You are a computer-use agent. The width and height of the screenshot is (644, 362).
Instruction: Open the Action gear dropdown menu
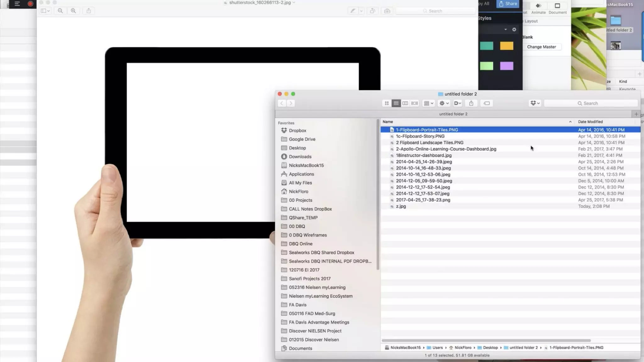[x=444, y=103]
